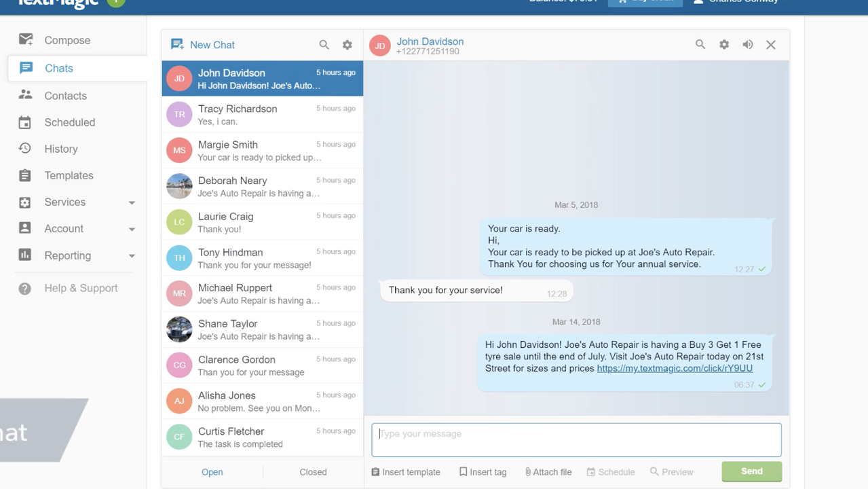This screenshot has height=489, width=868.
Task: Send the message
Action: pyautogui.click(x=751, y=471)
